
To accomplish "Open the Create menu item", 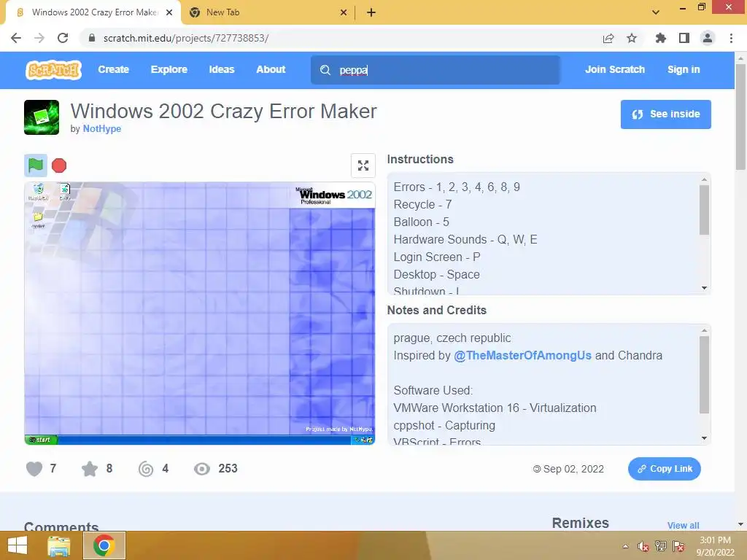I will pos(113,69).
